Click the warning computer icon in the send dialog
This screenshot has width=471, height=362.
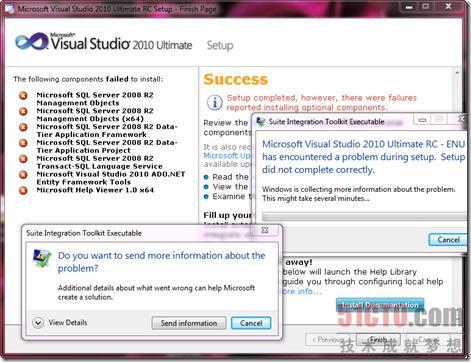(42, 258)
